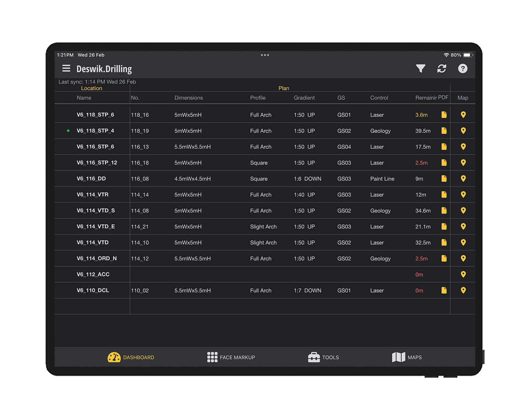This screenshot has height=420, width=528.
Task: Show V6_114_VTD_E on map pin
Action: click(463, 226)
